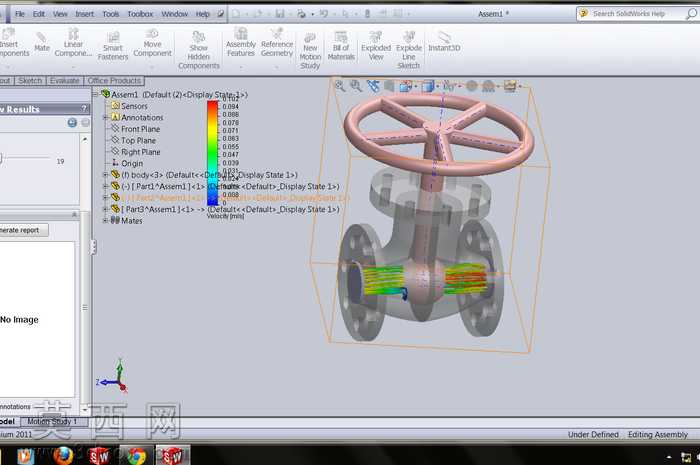Switch to the Office Products tab

tap(114, 81)
